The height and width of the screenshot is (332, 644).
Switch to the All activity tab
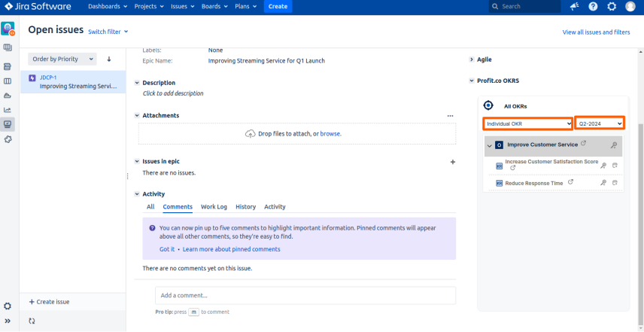click(x=150, y=207)
